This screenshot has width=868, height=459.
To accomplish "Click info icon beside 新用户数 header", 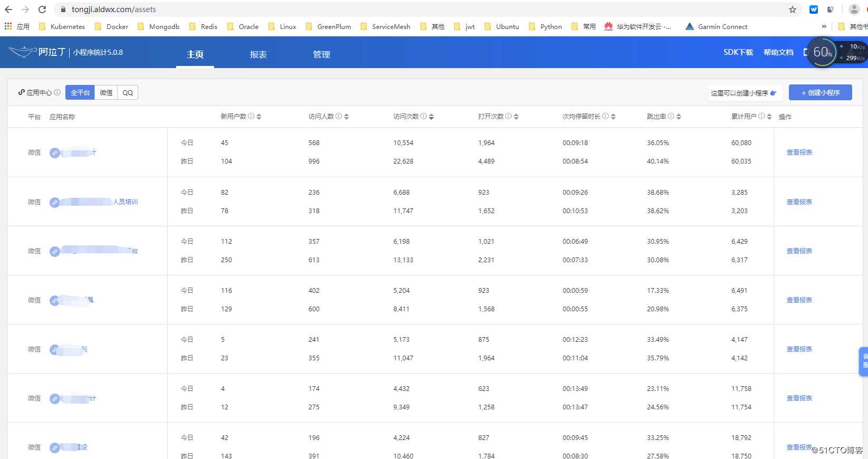I will pos(251,116).
